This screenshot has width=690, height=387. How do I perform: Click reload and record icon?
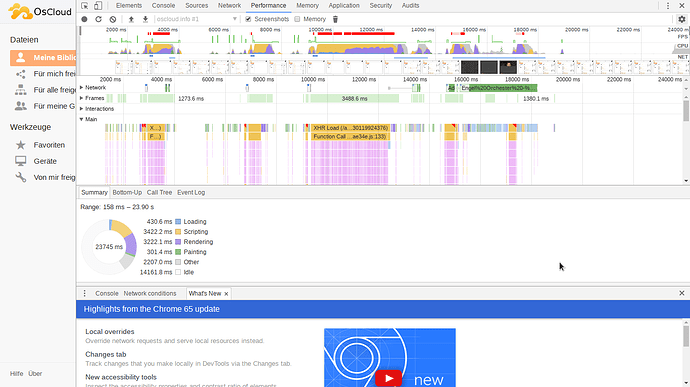click(99, 19)
